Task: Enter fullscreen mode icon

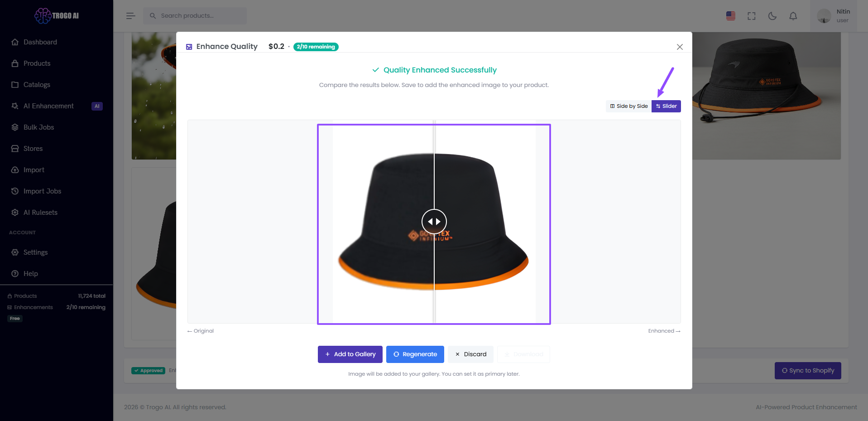Action: tap(751, 16)
